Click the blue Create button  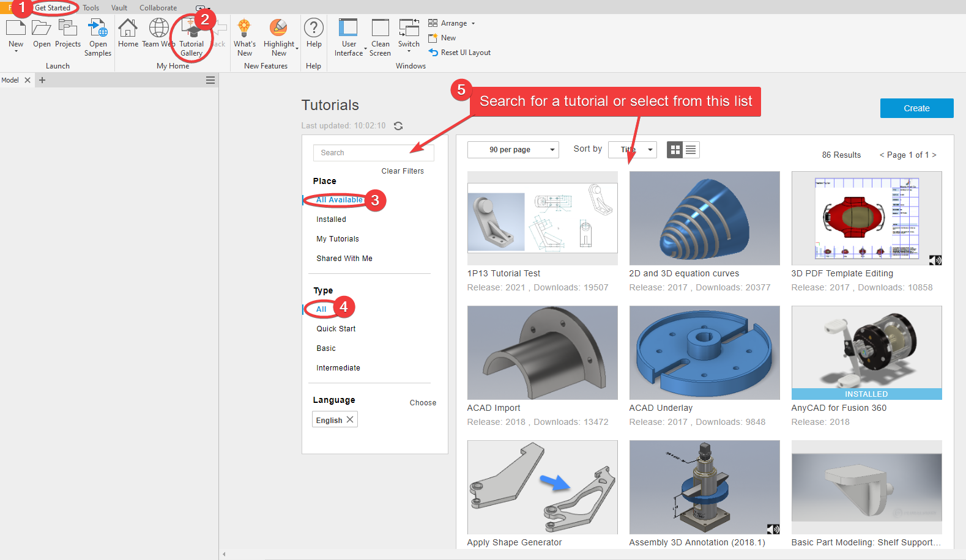[916, 108]
